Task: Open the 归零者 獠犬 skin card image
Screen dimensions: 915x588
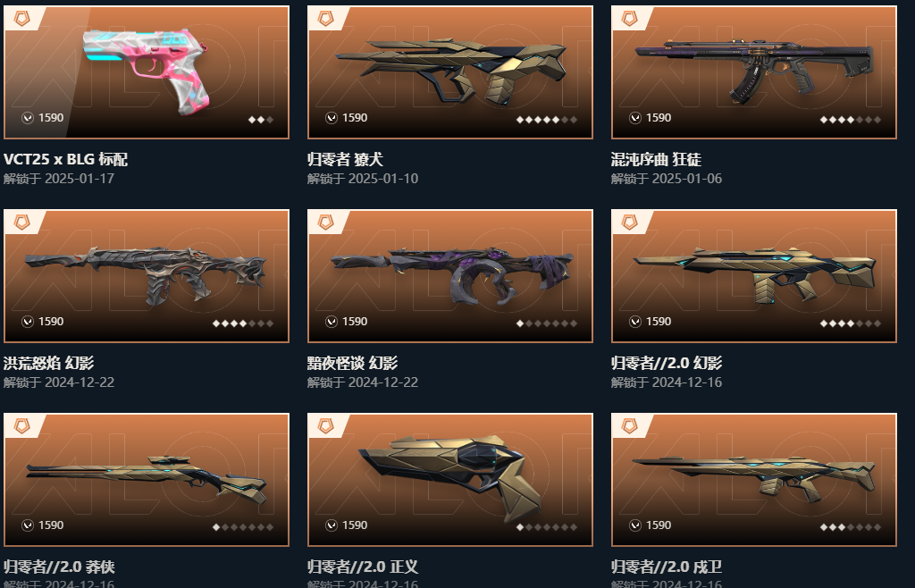Action: point(450,72)
